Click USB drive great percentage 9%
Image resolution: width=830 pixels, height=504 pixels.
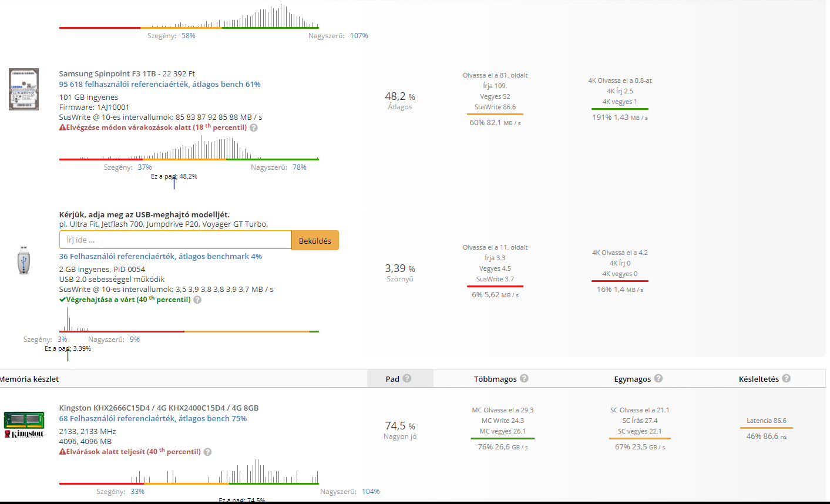pos(135,340)
